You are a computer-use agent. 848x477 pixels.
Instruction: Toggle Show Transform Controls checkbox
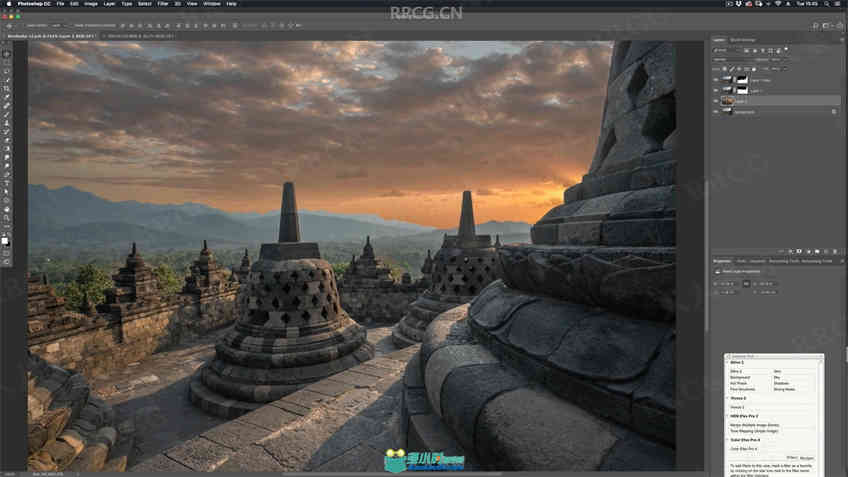72,25
